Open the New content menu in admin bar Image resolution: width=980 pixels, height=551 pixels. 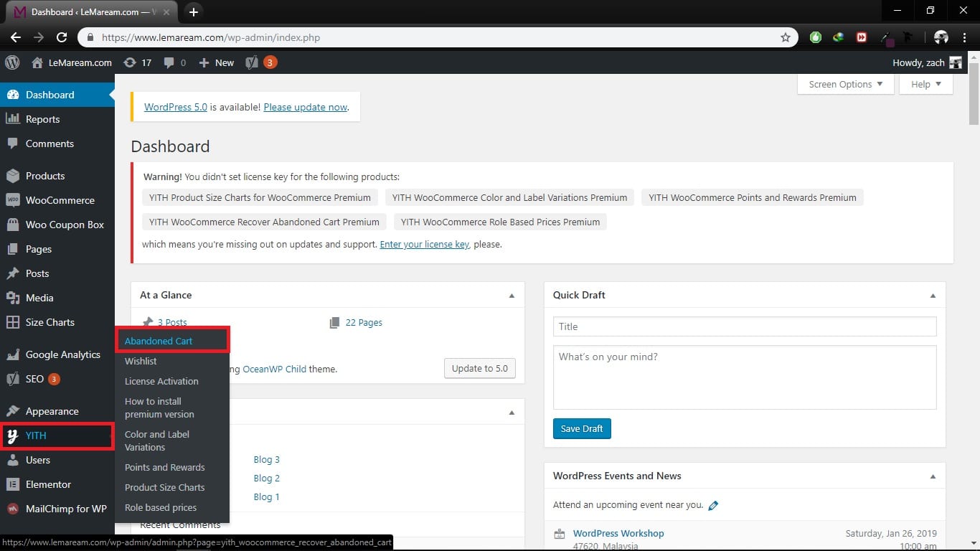(x=217, y=62)
